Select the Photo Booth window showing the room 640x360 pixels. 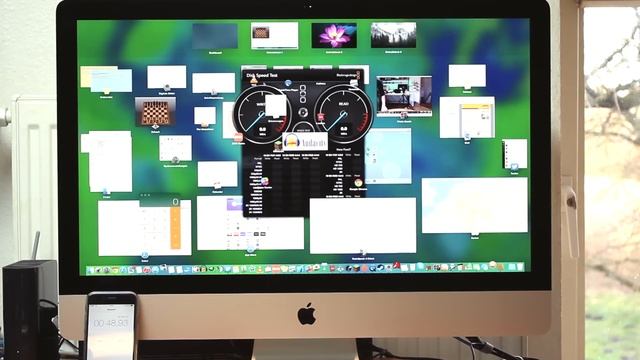point(404,96)
